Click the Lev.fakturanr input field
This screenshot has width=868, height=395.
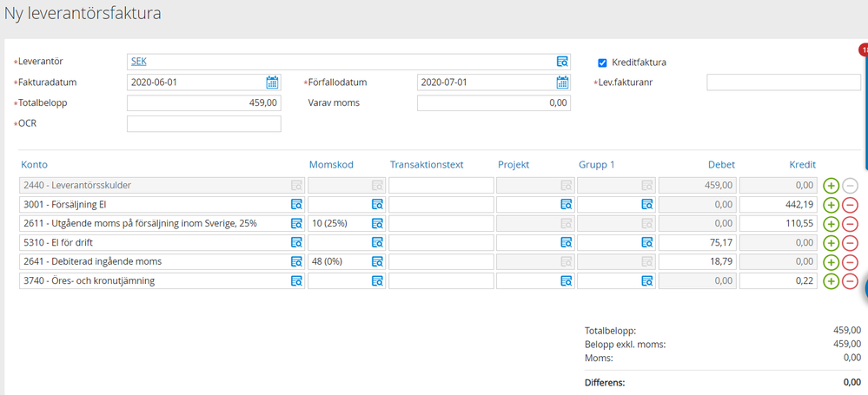coord(783,82)
